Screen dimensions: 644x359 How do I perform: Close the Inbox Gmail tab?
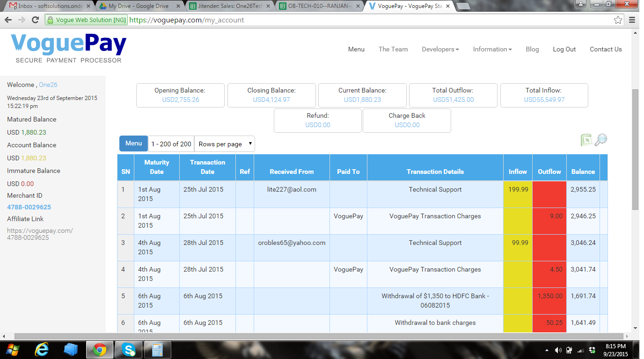click(89, 6)
